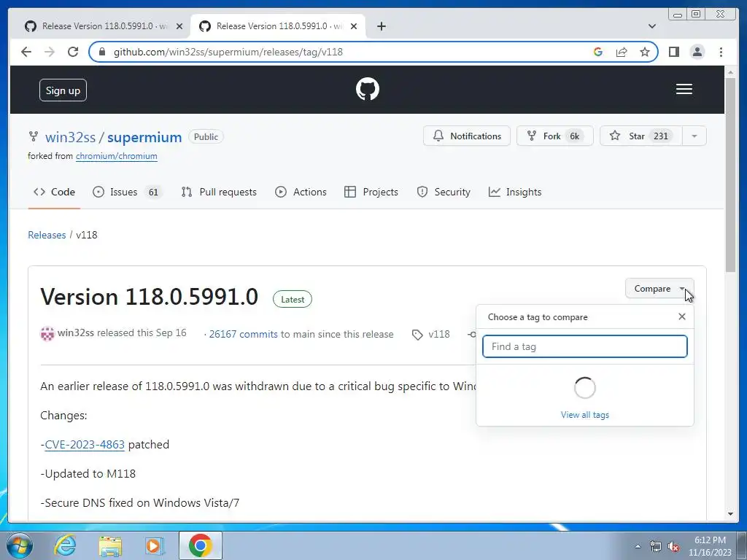
Task: Click the Public repository badge
Action: tap(206, 136)
